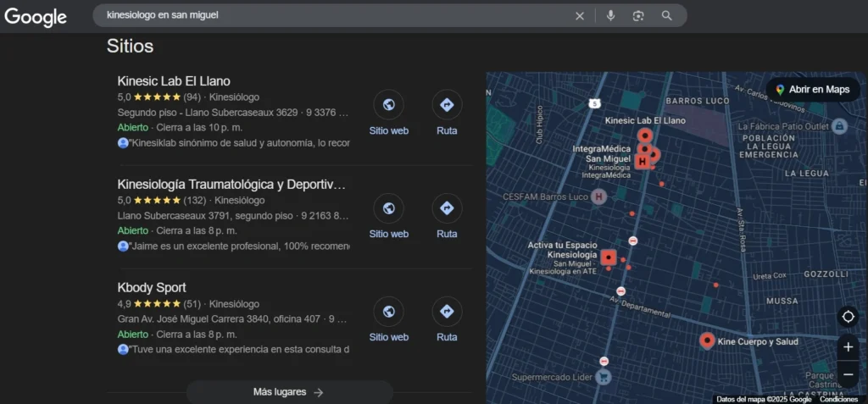868x404 pixels.
Task: Click Más lugares button
Action: [289, 392]
